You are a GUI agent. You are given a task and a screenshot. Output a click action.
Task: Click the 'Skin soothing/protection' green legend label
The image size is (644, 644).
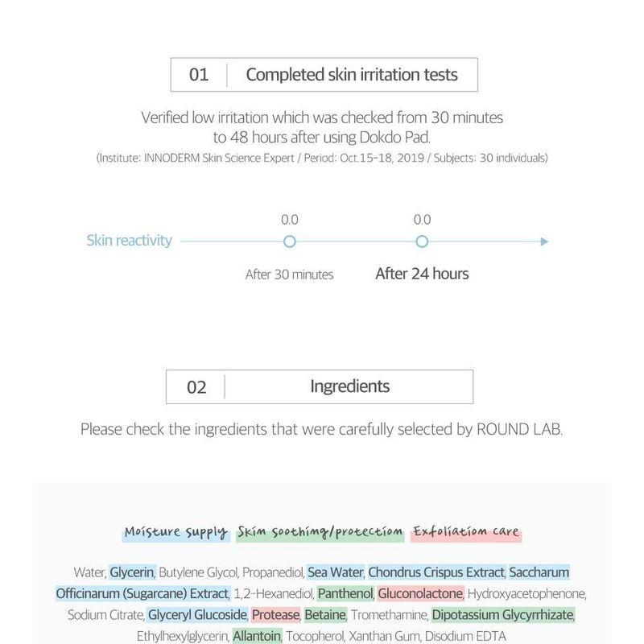(x=320, y=532)
